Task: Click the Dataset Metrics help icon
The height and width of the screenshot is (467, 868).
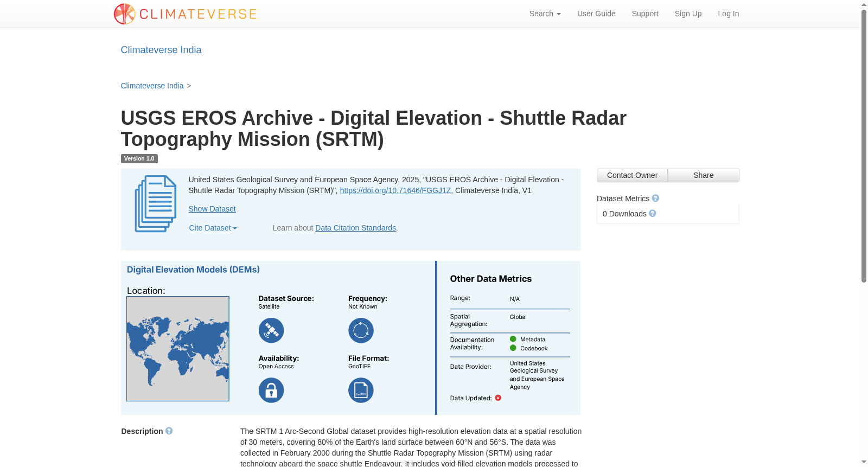Action: 655,199
